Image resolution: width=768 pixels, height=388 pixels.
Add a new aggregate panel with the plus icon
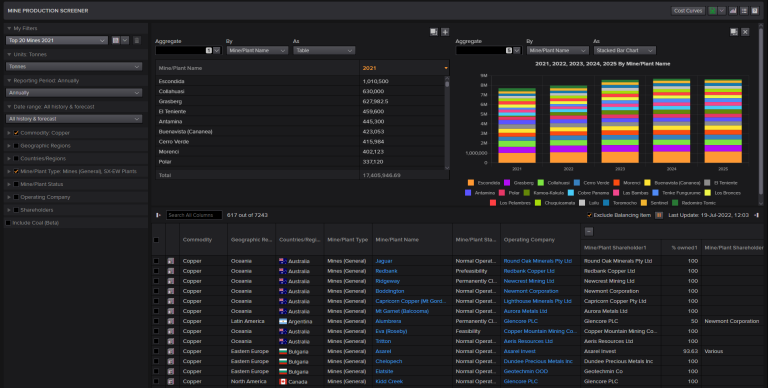445,32
